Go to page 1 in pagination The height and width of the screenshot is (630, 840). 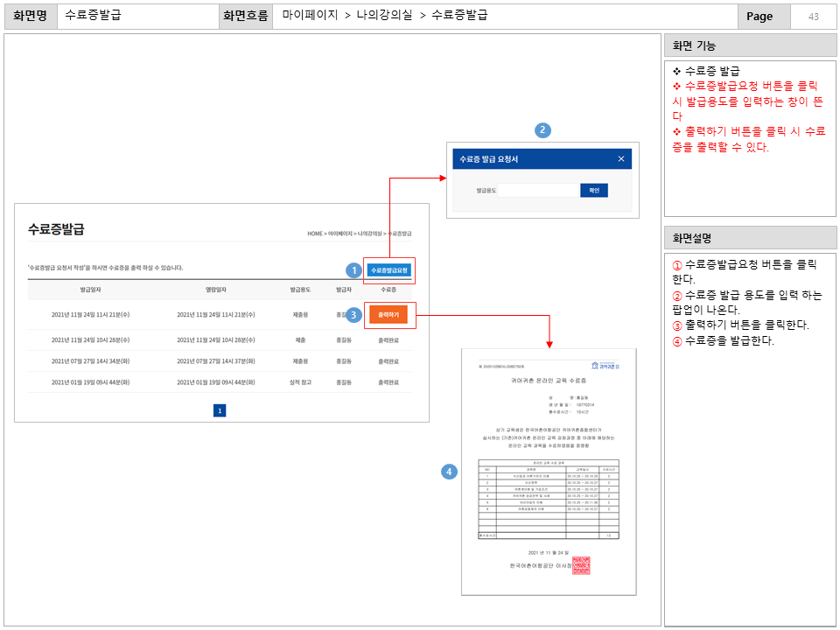(x=220, y=409)
